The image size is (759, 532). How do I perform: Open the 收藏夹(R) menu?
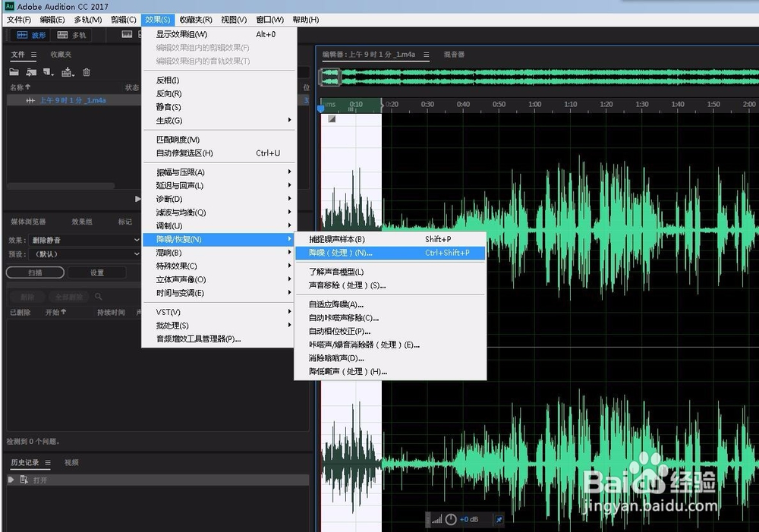coord(196,20)
